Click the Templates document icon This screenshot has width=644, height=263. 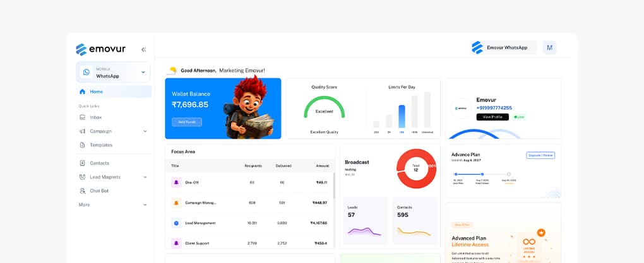tap(83, 145)
